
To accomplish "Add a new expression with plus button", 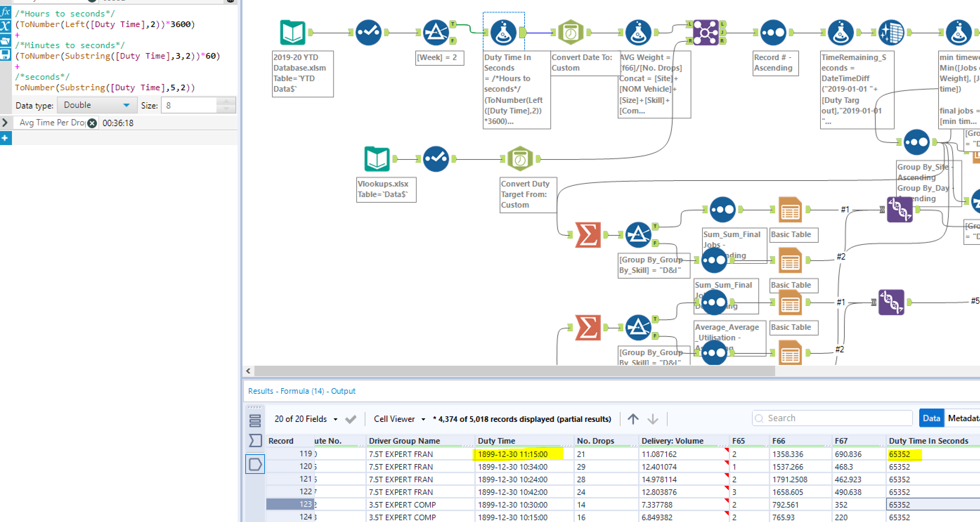I will pyautogui.click(x=5, y=138).
